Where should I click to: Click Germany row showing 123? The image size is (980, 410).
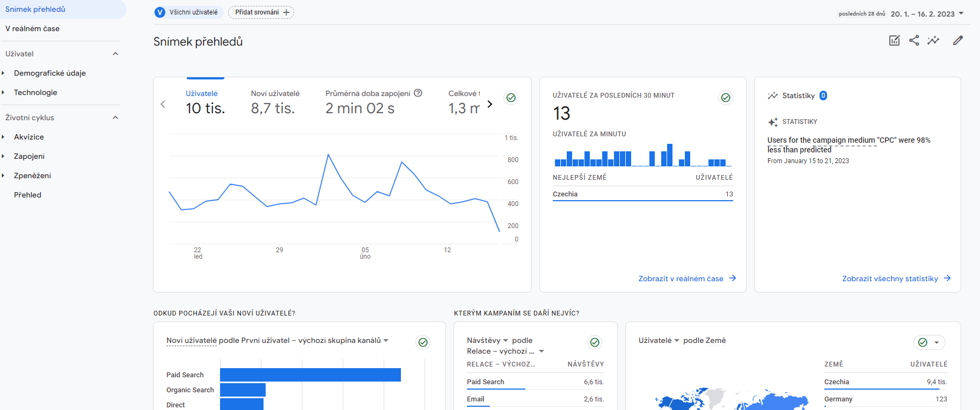[886, 399]
